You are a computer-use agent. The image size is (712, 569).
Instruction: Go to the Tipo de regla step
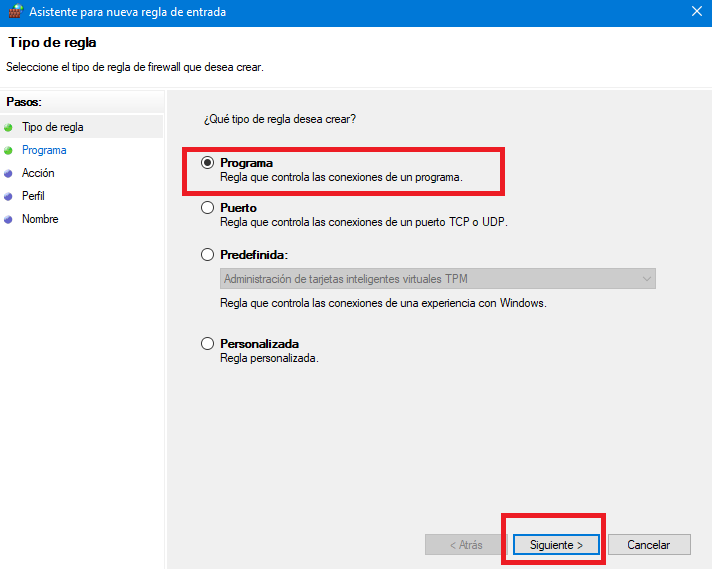(53, 127)
